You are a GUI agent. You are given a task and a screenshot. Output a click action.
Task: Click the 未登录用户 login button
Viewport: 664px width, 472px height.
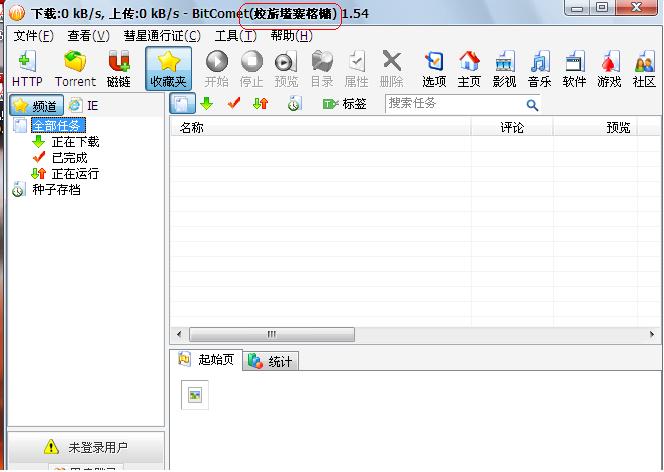pos(86,447)
